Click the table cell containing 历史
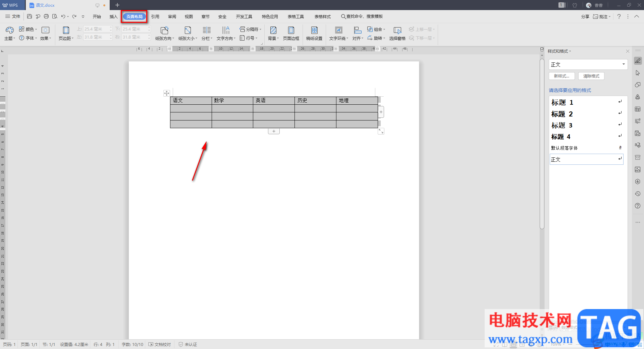Image resolution: width=644 pixels, height=349 pixels. click(x=315, y=100)
